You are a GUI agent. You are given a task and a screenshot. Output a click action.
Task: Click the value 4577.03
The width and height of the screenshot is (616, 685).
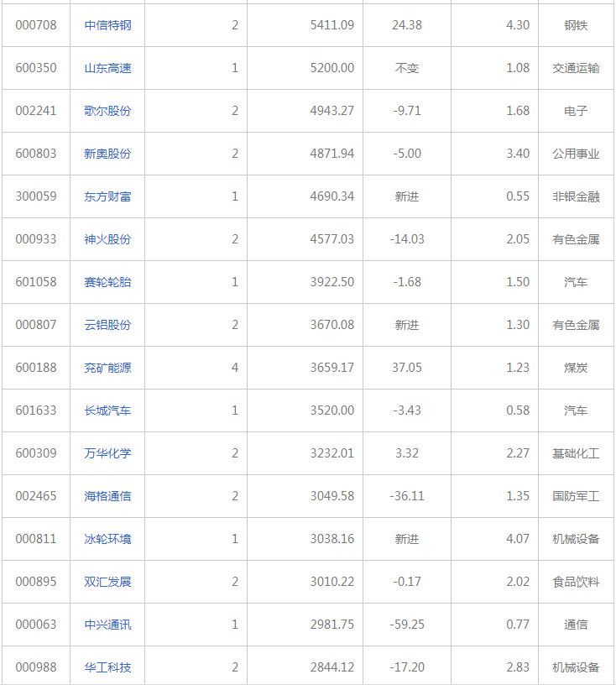pos(332,239)
